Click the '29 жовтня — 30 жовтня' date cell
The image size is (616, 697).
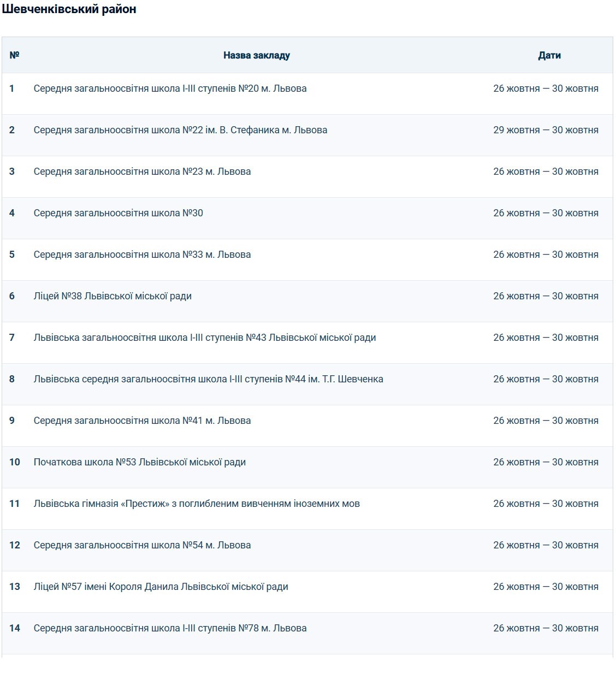click(546, 130)
